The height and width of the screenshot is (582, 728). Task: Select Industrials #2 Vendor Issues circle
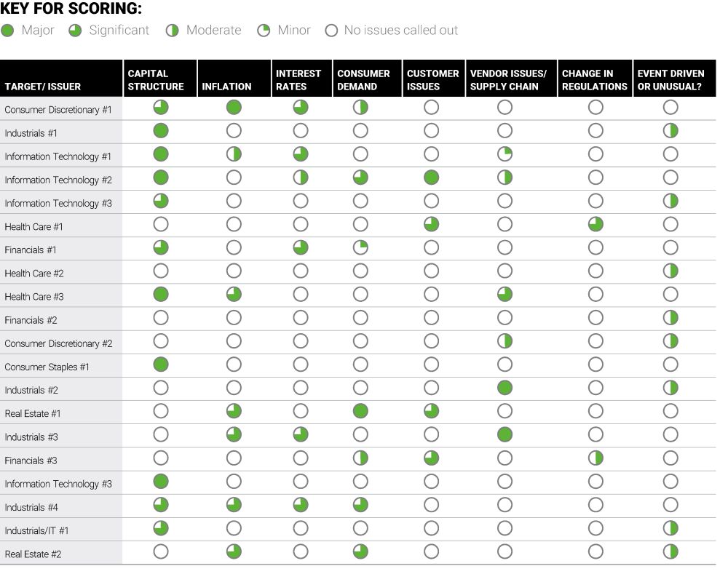(505, 388)
